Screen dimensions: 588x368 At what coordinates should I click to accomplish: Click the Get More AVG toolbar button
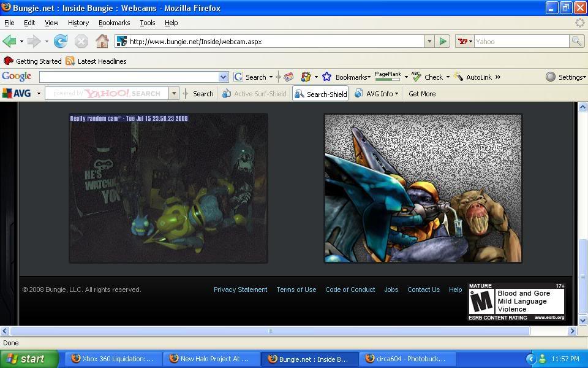(422, 94)
